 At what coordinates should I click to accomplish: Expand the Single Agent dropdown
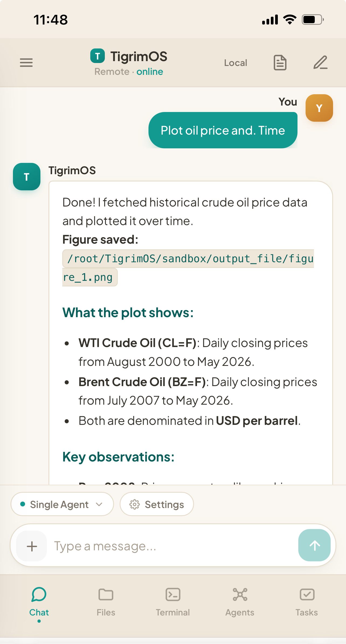(x=62, y=504)
